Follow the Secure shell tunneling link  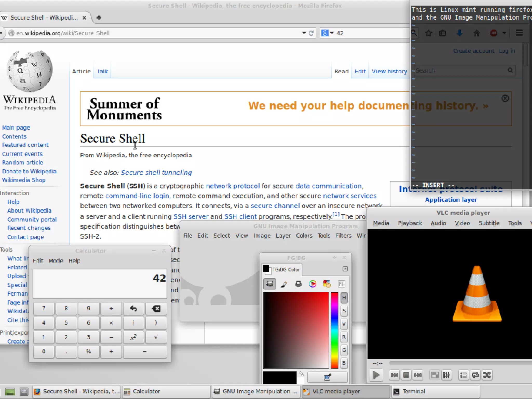coord(156,172)
